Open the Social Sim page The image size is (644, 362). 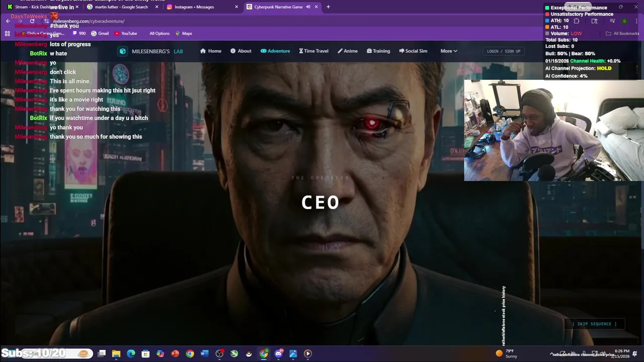click(413, 51)
